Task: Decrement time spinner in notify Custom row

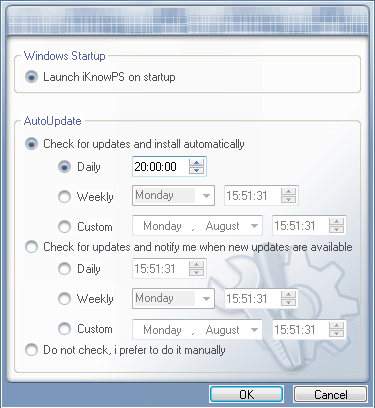Action: (337, 334)
